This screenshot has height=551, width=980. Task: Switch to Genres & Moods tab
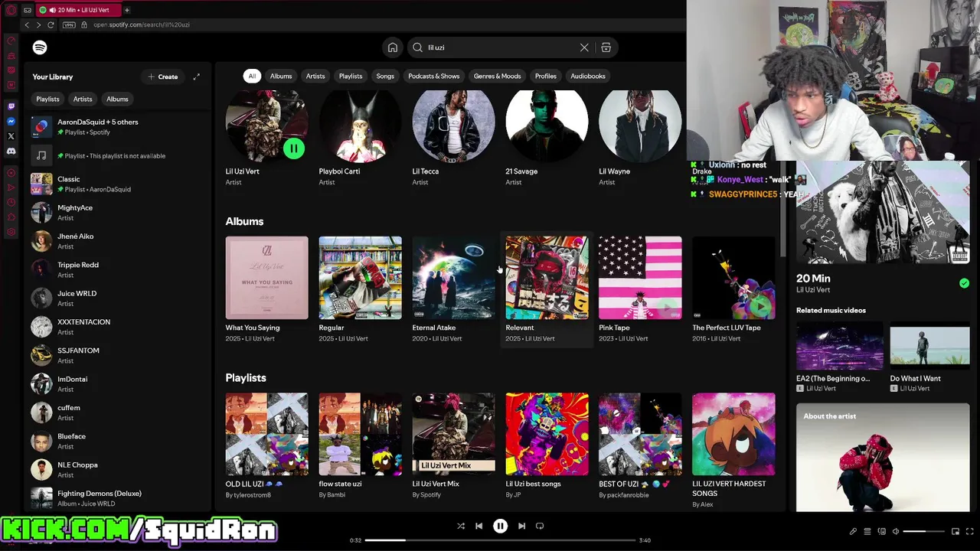tap(497, 76)
